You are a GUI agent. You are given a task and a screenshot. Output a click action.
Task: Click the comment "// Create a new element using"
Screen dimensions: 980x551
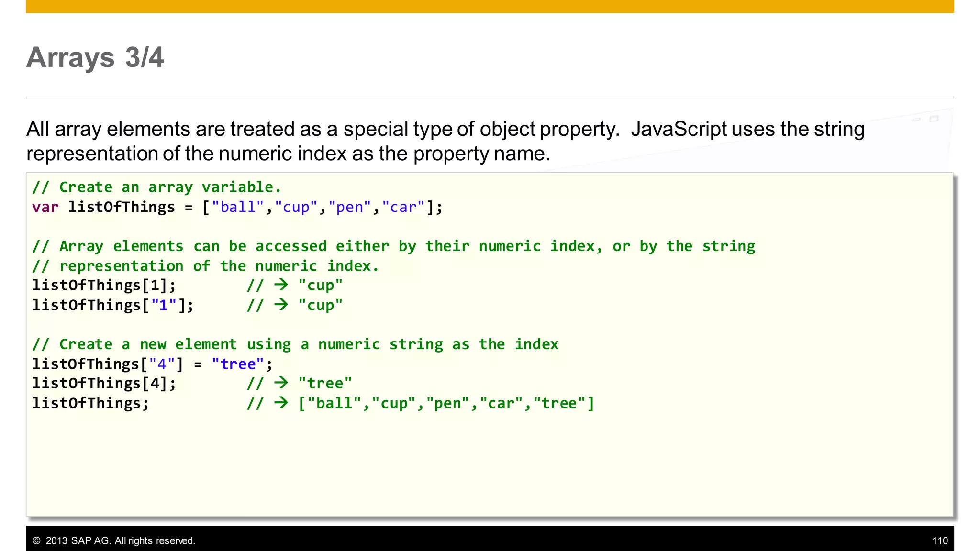295,344
